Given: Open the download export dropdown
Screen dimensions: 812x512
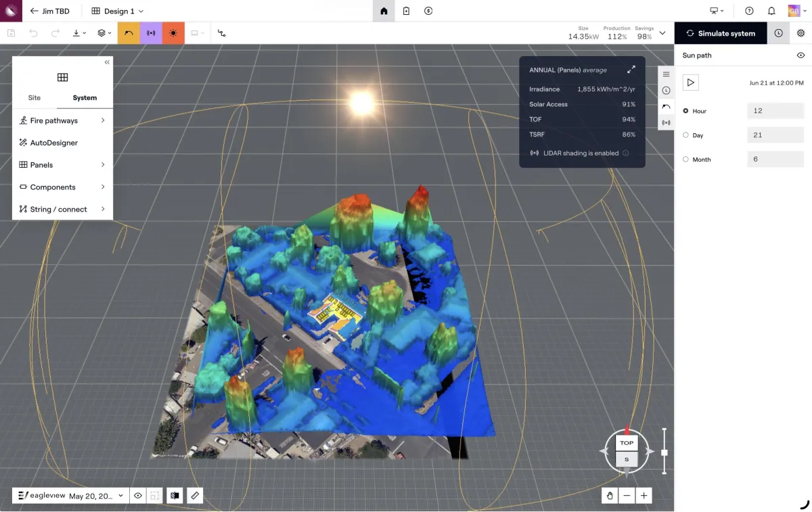Looking at the screenshot, I should [x=79, y=33].
